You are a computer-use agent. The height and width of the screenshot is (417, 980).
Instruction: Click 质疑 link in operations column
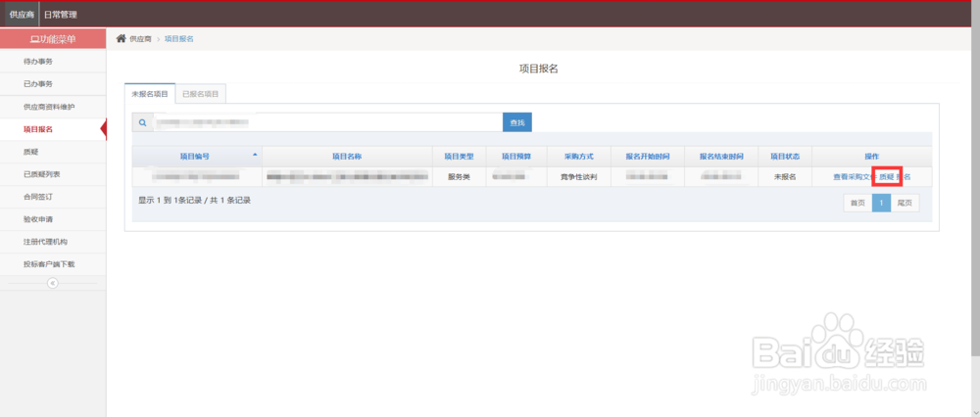pyautogui.click(x=886, y=177)
